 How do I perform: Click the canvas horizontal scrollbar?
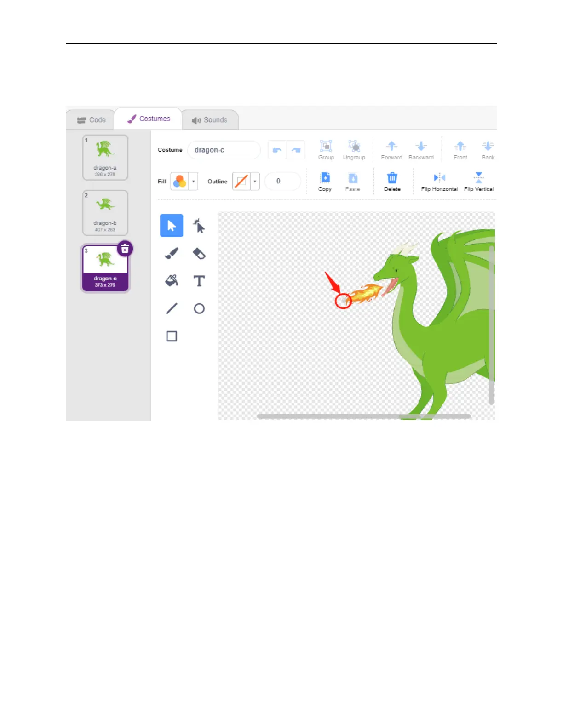(x=363, y=416)
